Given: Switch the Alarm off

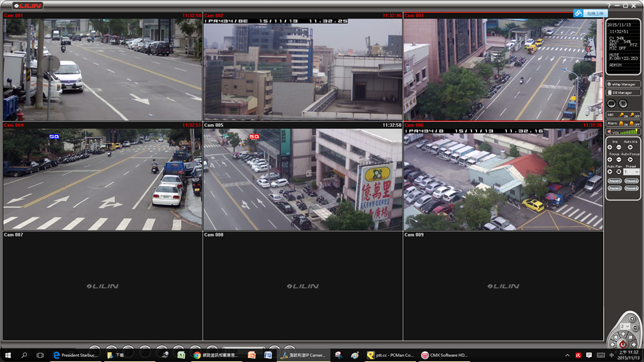Looking at the screenshot, I should [x=634, y=123].
